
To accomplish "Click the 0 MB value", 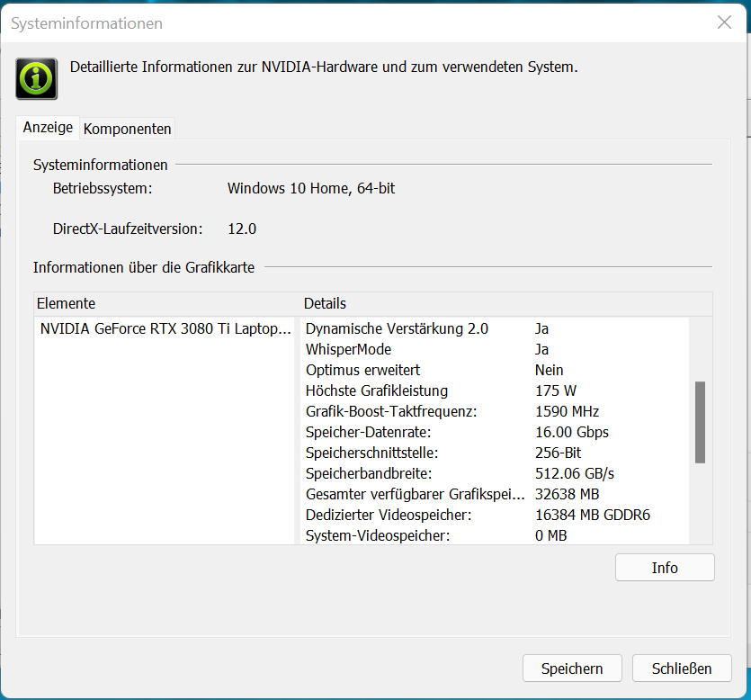I will tap(550, 535).
